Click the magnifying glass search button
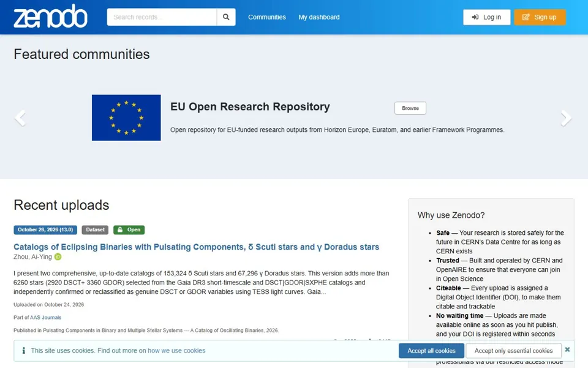 (x=226, y=17)
